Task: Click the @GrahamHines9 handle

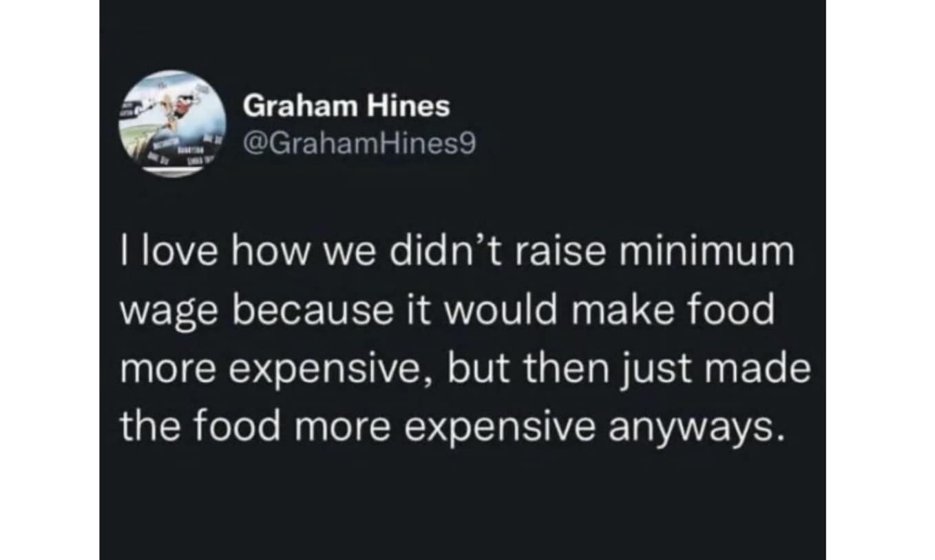Action: (360, 143)
